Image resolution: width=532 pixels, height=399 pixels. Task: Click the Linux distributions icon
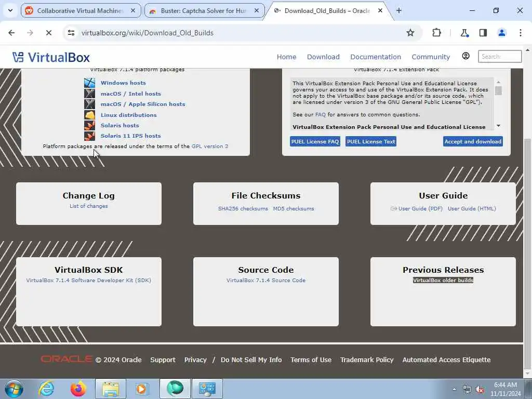[89, 115]
